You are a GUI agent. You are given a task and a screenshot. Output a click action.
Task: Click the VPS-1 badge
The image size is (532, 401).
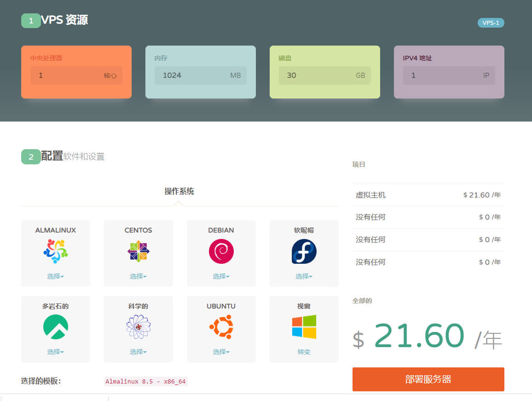pyautogui.click(x=491, y=23)
